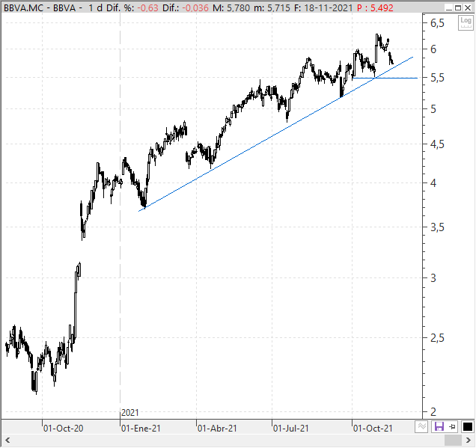Click the 01-Oct-21 date label
The height and width of the screenshot is (448, 476).
(373, 429)
